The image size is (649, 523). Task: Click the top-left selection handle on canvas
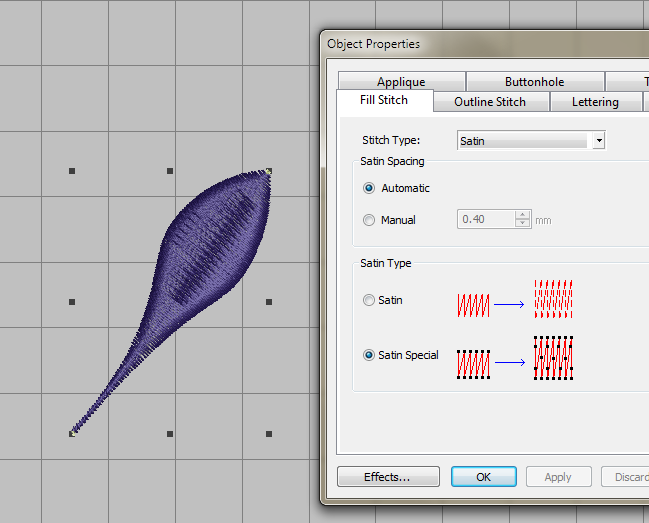pos(72,172)
